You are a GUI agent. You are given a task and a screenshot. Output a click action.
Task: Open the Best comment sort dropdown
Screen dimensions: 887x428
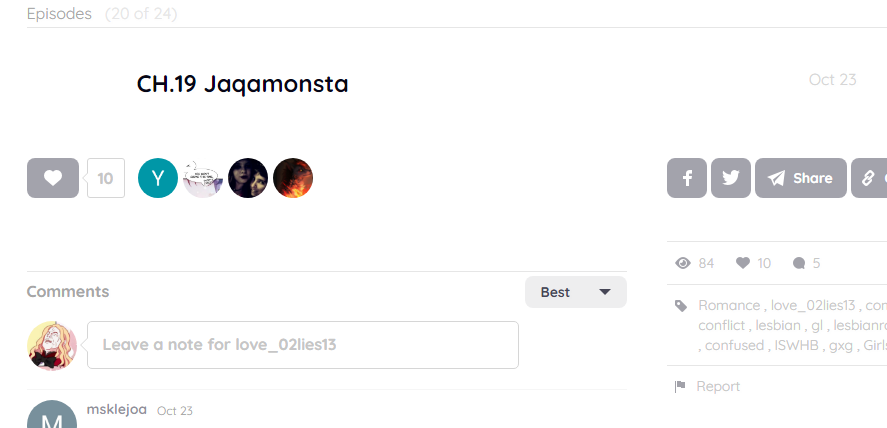575,292
